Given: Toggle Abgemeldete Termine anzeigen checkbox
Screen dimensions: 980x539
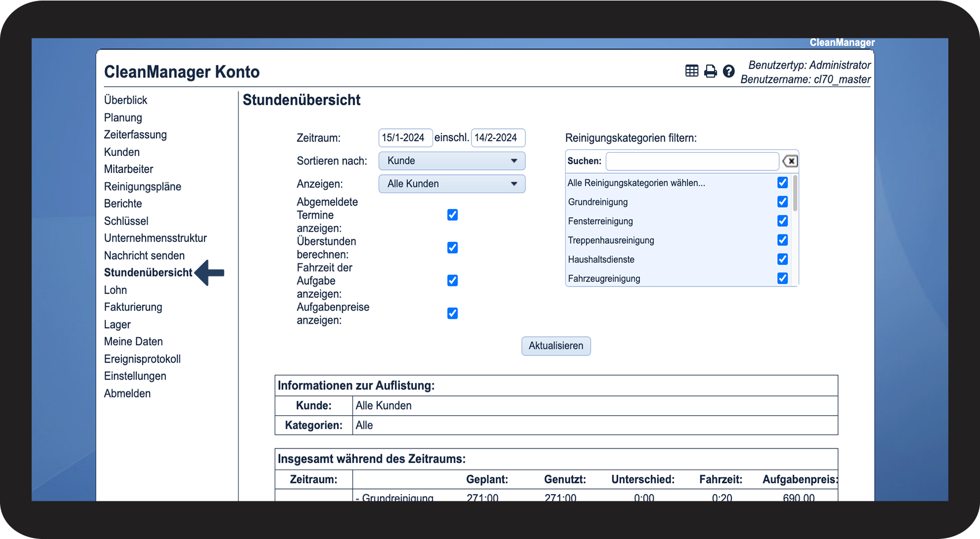Looking at the screenshot, I should click(x=453, y=215).
